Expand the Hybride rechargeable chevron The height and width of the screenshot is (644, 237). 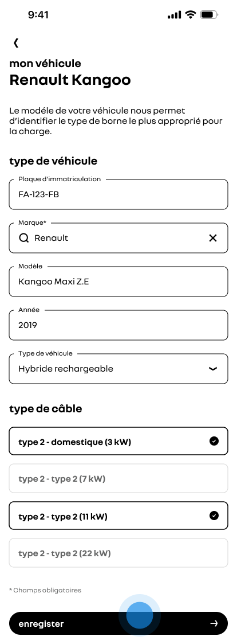213,369
